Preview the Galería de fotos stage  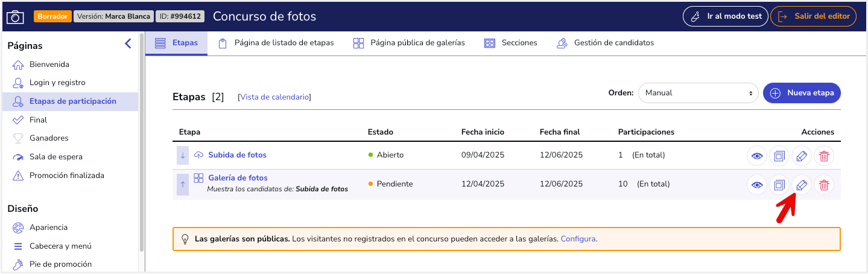pos(757,185)
